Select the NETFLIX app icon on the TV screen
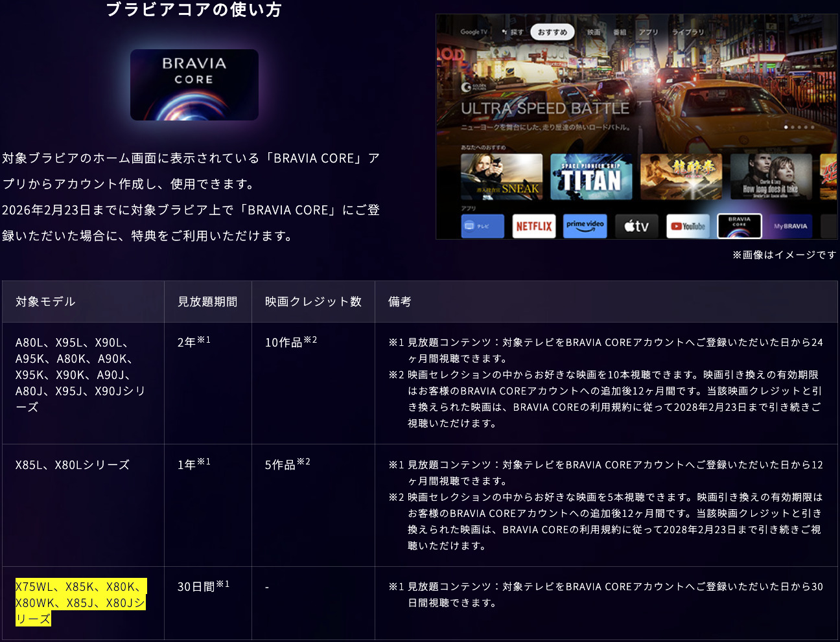Image resolution: width=840 pixels, height=642 pixels. pos(534,226)
